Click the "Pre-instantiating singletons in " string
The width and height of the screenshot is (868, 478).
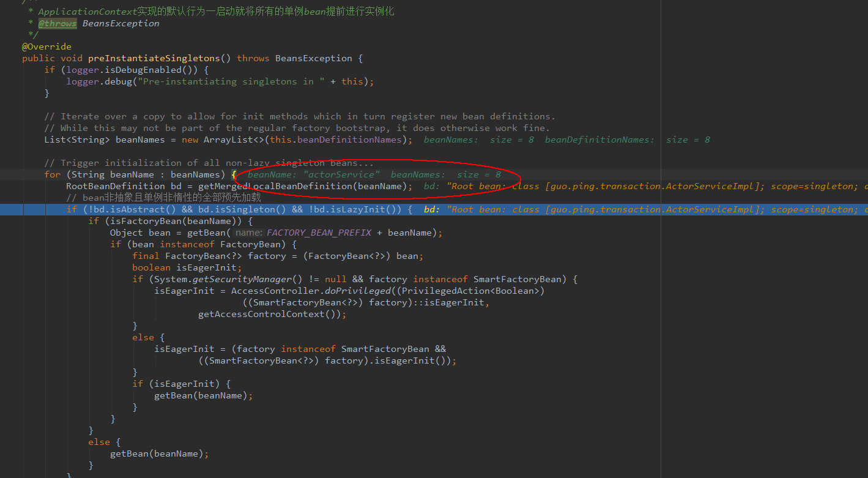[x=231, y=81]
